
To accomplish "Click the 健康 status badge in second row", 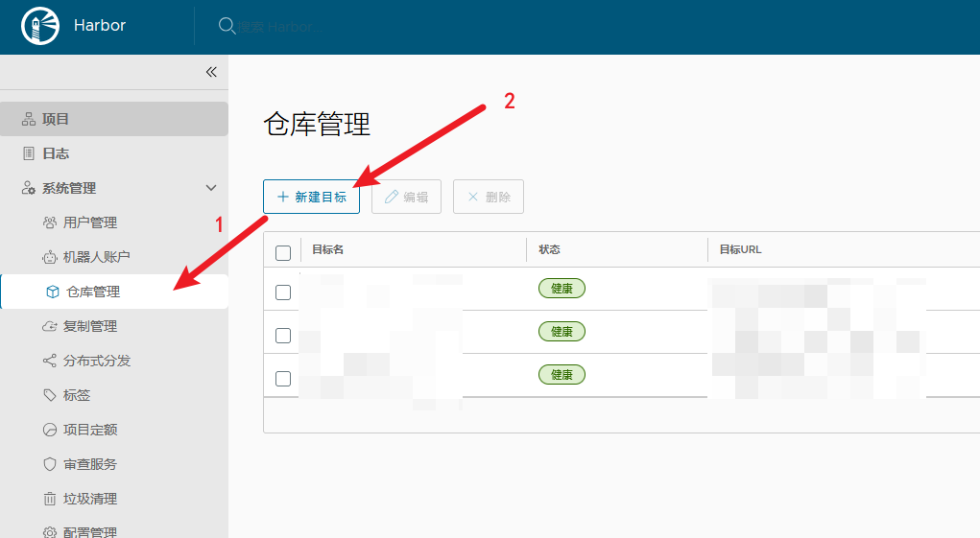I will click(x=562, y=331).
